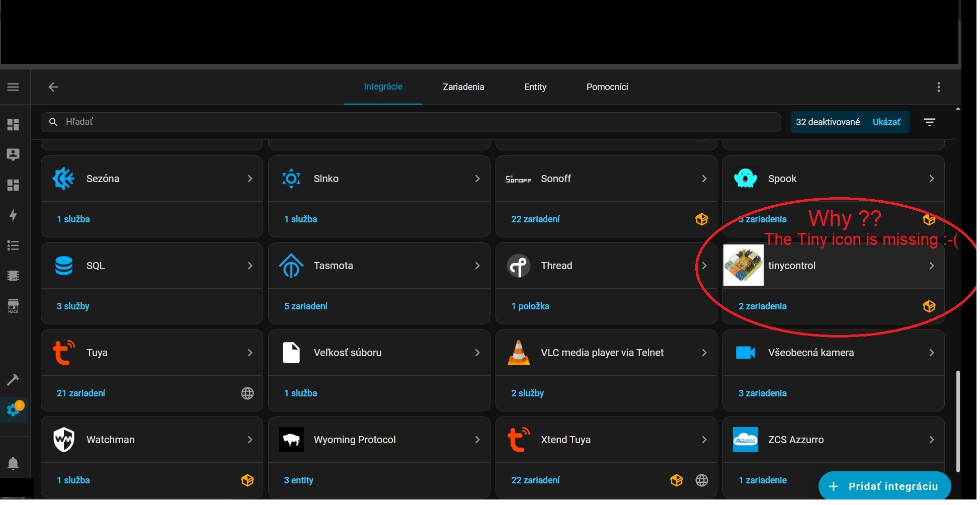Open the notifications bell in sidebar
980x505 pixels.
point(13,463)
